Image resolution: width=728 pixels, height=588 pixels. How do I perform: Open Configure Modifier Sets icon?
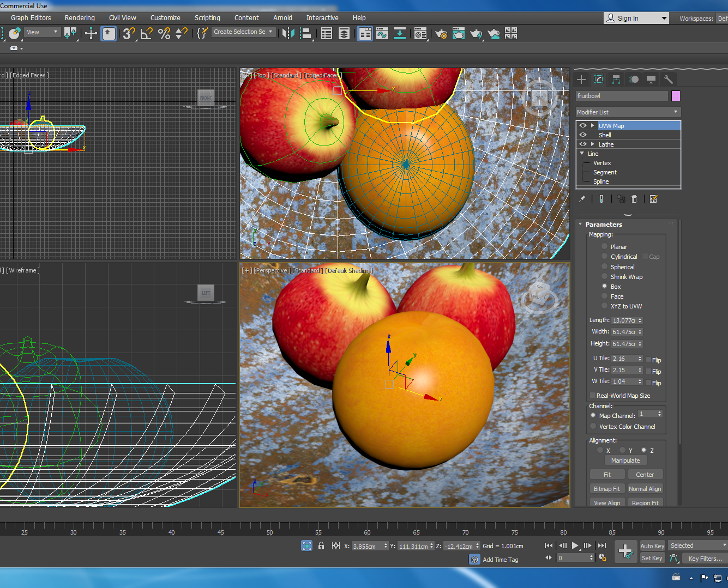[x=654, y=199]
